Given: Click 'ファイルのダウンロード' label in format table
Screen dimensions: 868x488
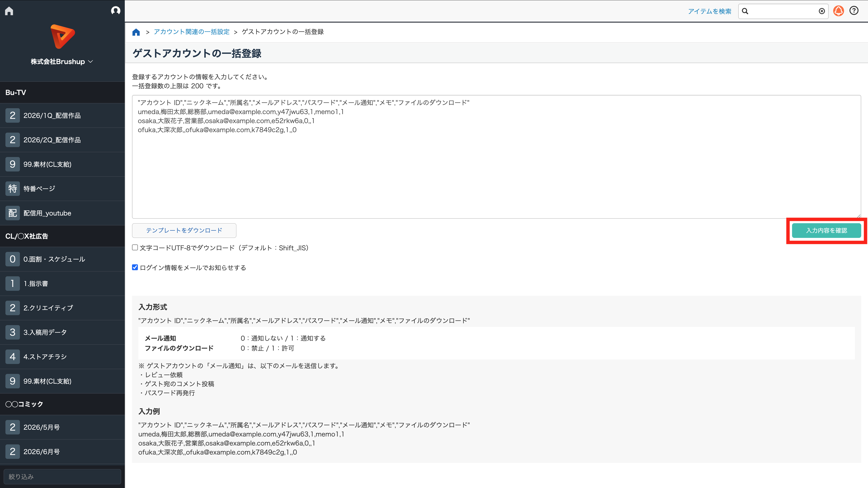Looking at the screenshot, I should 179,348.
